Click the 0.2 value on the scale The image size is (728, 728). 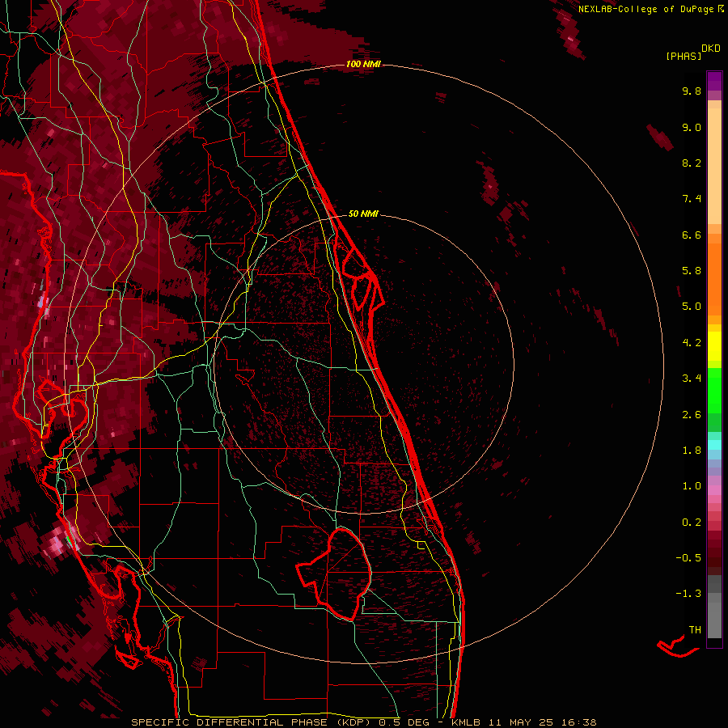[692, 523]
